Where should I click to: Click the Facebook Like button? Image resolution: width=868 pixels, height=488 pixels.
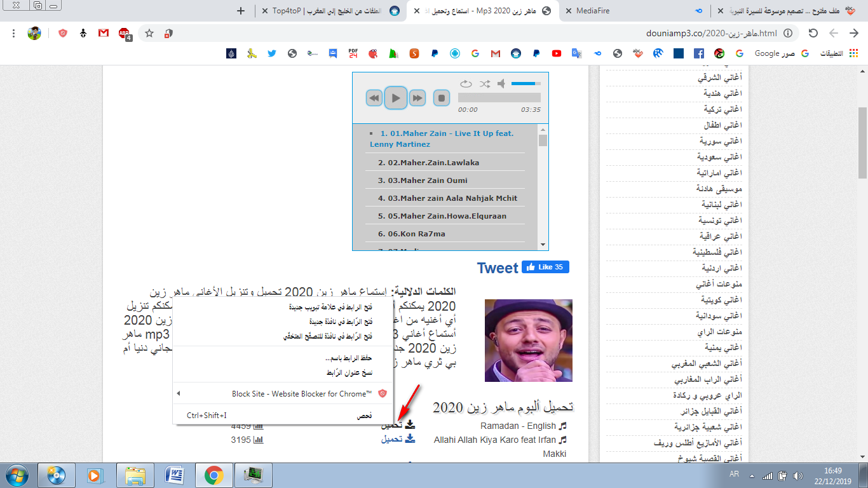coord(545,267)
